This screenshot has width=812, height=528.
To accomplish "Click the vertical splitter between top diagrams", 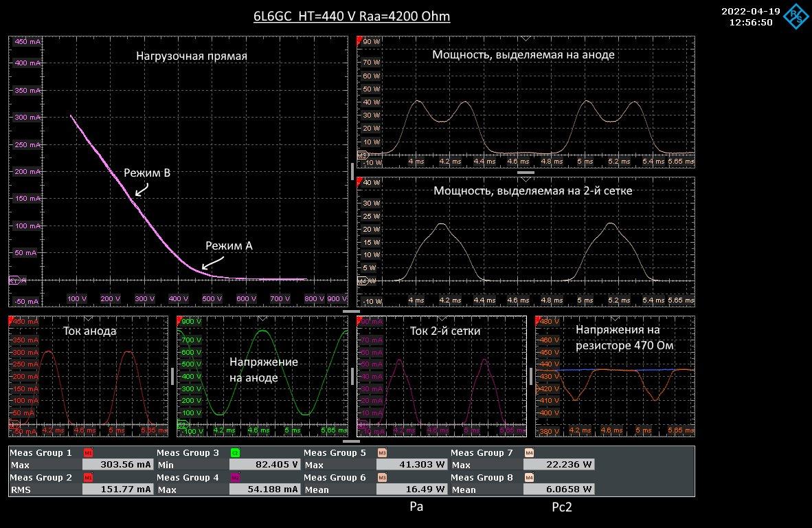I will tap(352, 170).
